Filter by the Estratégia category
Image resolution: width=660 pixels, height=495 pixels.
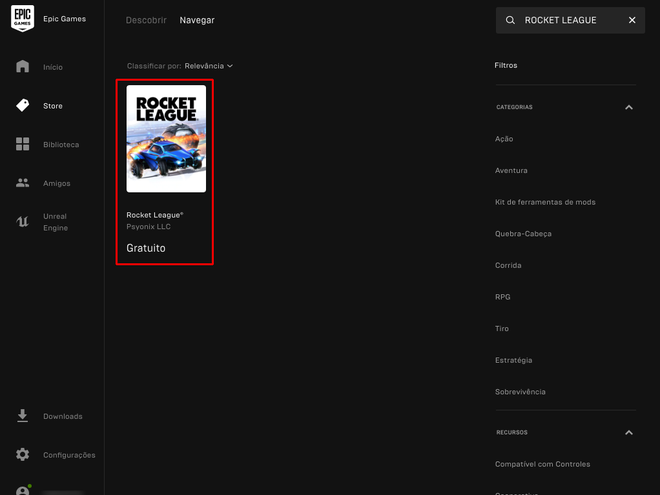pos(514,360)
